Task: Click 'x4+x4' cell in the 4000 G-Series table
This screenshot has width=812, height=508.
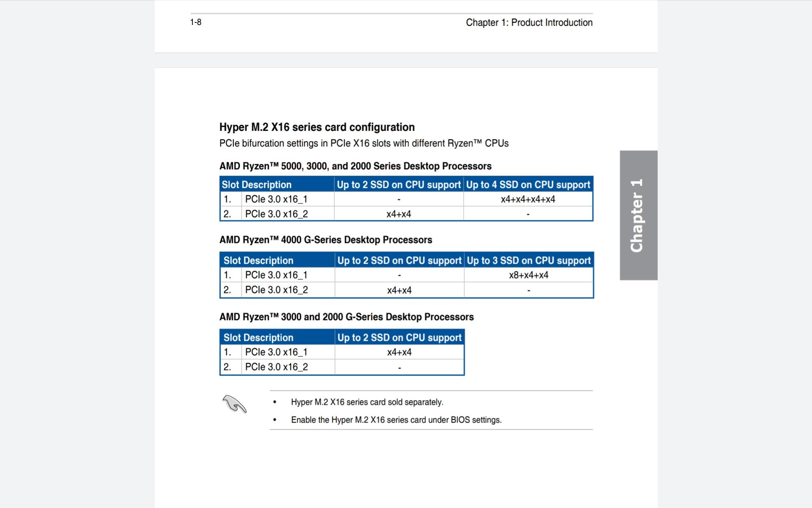Action: tap(399, 290)
